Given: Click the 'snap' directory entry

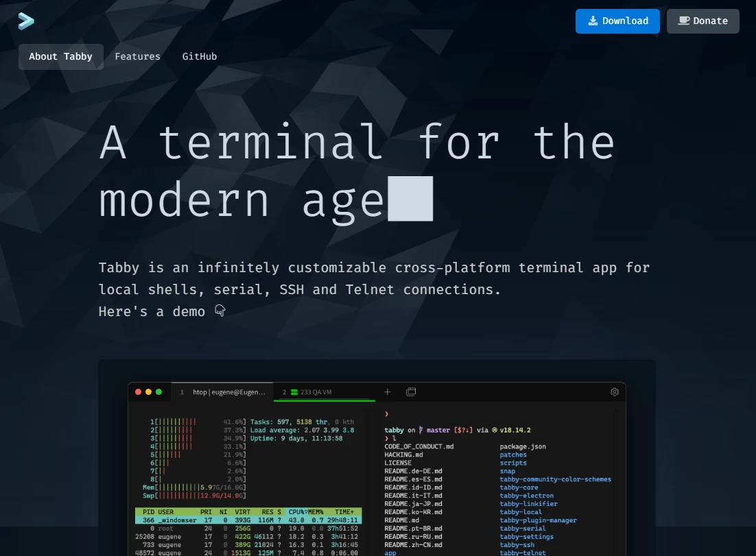Looking at the screenshot, I should click(507, 471).
